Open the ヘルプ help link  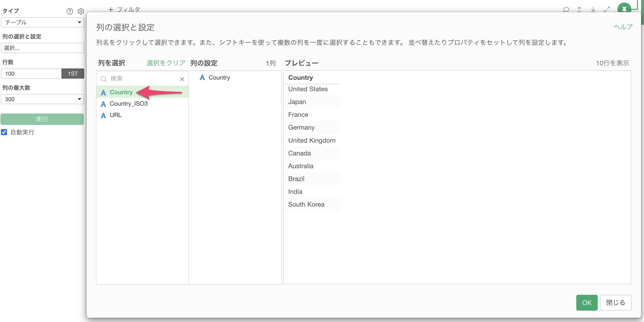pyautogui.click(x=623, y=27)
